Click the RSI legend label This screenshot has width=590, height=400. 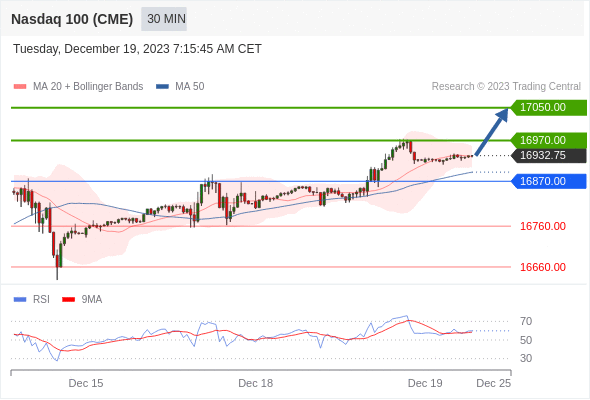coord(41,300)
